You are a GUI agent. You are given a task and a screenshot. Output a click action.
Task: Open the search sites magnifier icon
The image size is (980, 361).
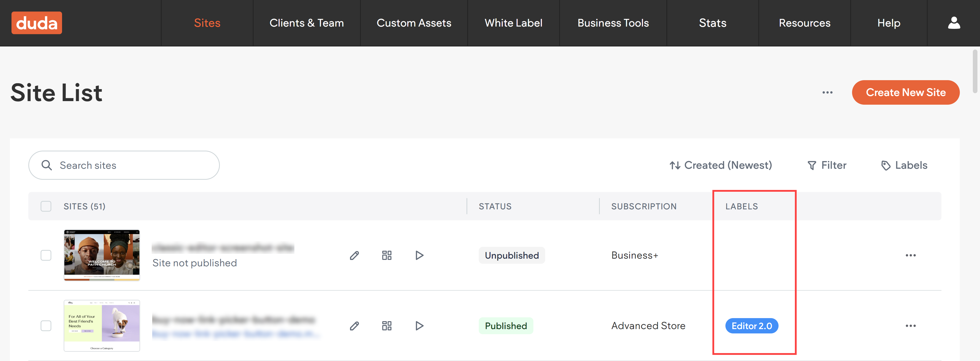(47, 165)
